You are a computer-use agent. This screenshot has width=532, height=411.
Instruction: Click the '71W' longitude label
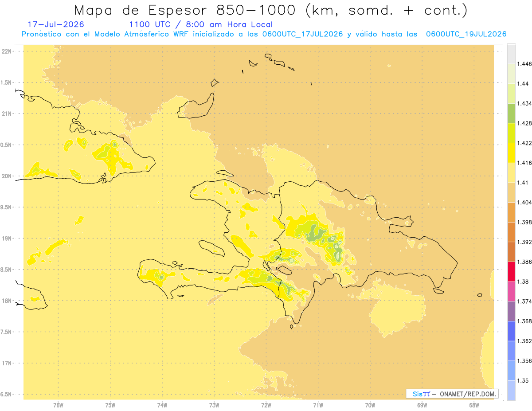(318, 405)
